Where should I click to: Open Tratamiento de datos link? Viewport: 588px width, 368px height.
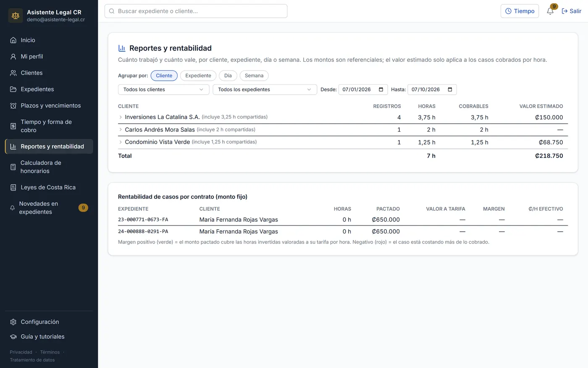tap(32, 360)
